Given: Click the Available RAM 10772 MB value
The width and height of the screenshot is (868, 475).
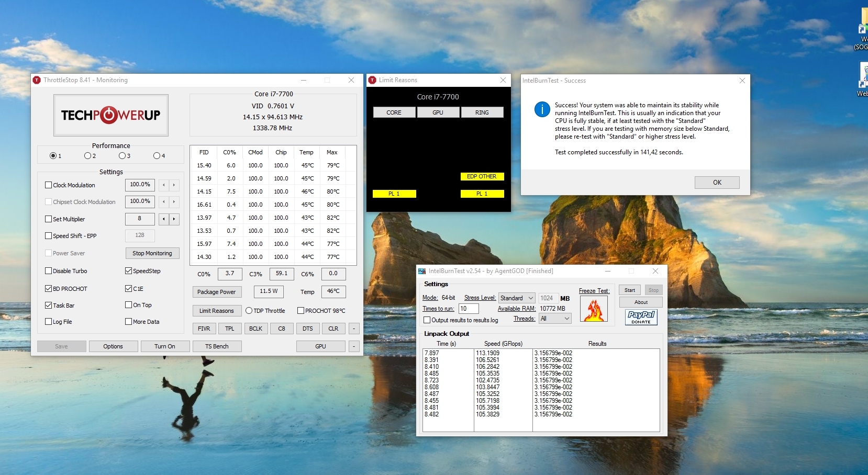Looking at the screenshot, I should click(x=553, y=309).
